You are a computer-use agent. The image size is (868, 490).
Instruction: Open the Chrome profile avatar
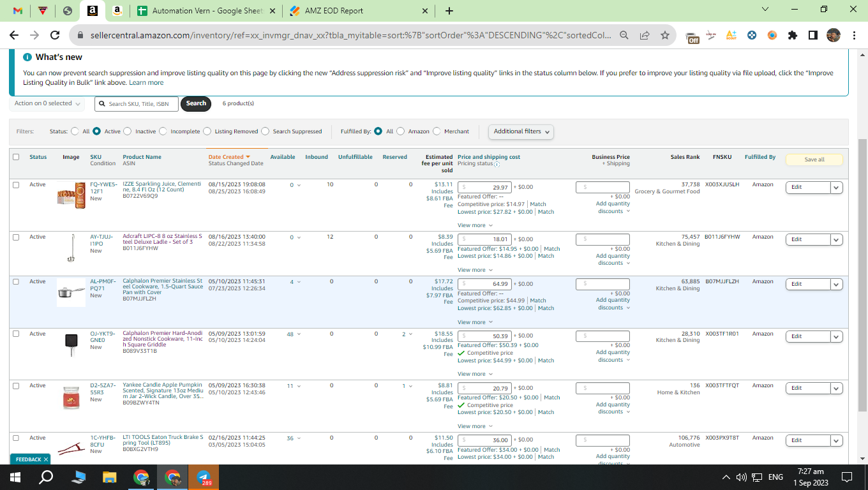tap(833, 36)
